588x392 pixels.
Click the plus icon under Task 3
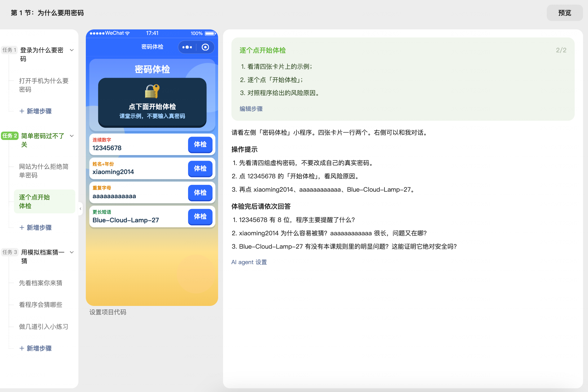coord(22,348)
